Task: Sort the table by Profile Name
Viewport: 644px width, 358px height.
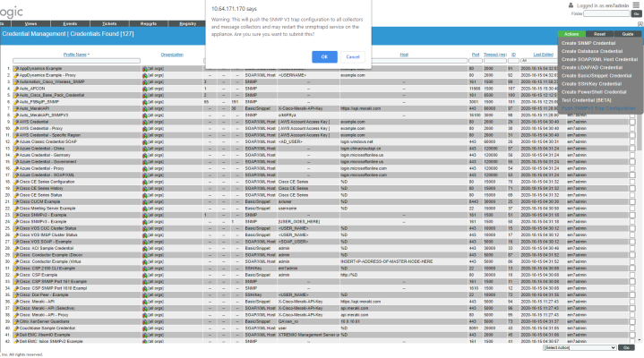Action: 75,55
